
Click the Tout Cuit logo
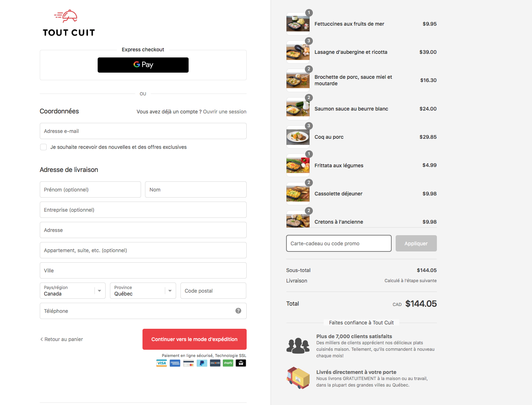(69, 23)
